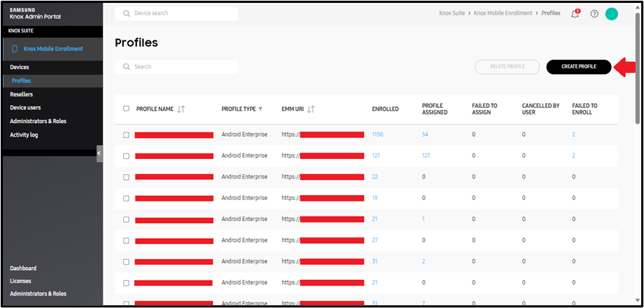Open Licenses in the sidebar

[x=21, y=281]
